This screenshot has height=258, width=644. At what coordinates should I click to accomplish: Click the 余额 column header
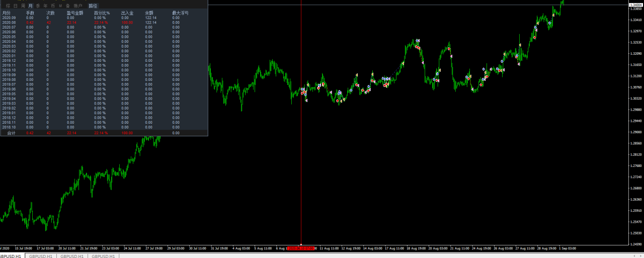pyautogui.click(x=149, y=13)
